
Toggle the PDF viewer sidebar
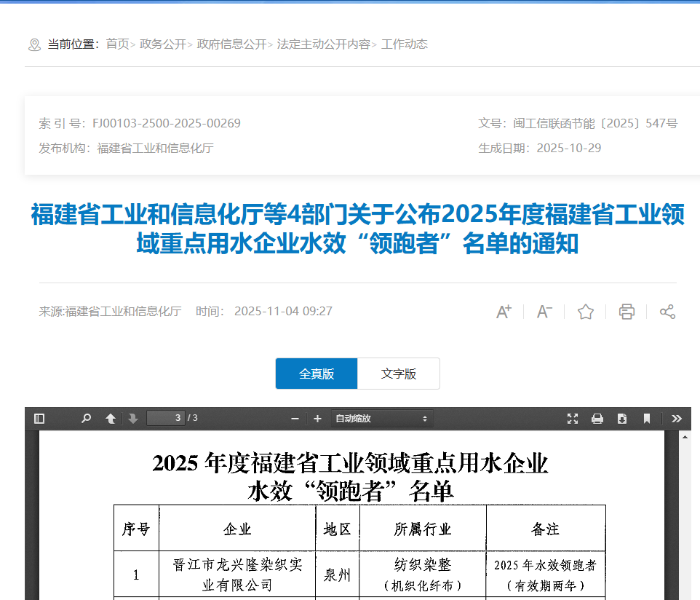point(39,419)
